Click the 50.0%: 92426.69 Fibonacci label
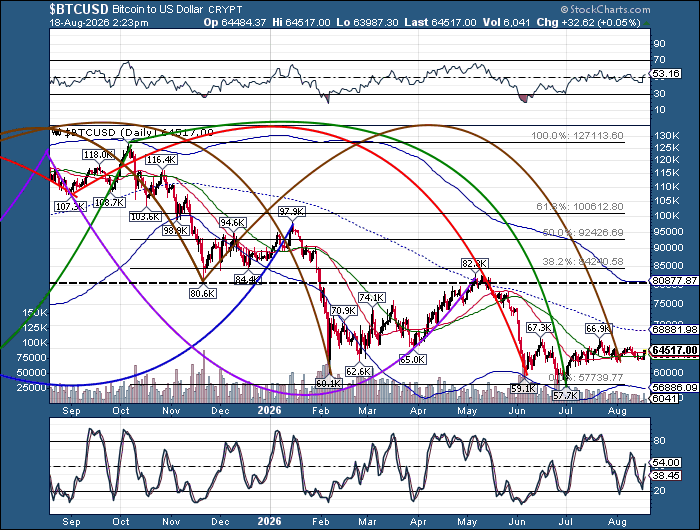 pos(583,233)
